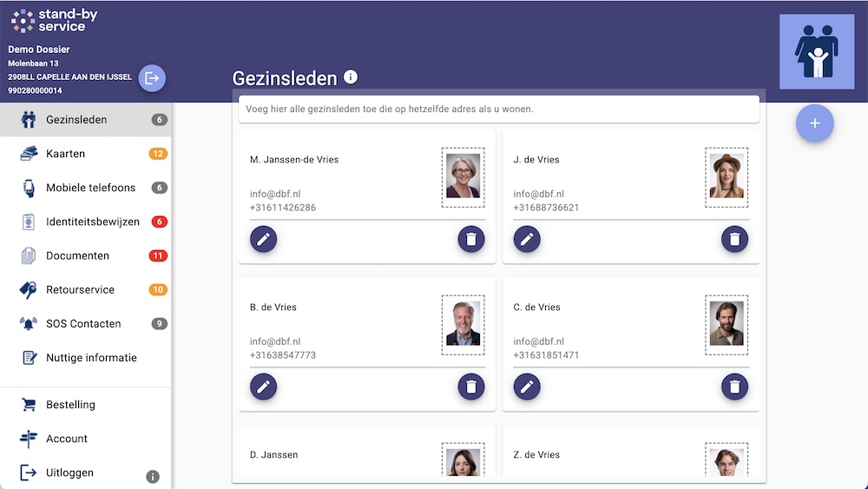The width and height of the screenshot is (868, 489).
Task: Edit J. de Vries details
Action: pyautogui.click(x=527, y=239)
